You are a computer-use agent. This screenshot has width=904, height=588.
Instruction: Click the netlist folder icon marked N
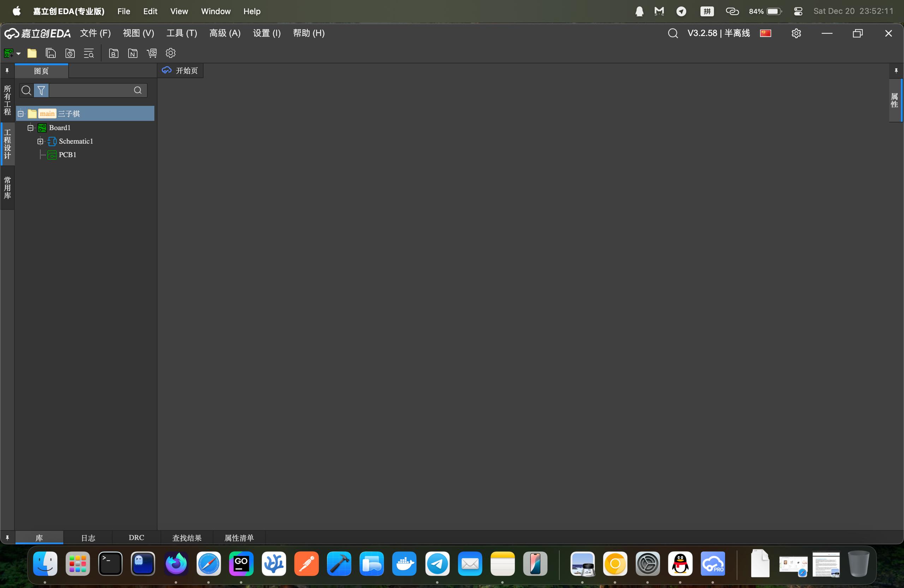(132, 53)
